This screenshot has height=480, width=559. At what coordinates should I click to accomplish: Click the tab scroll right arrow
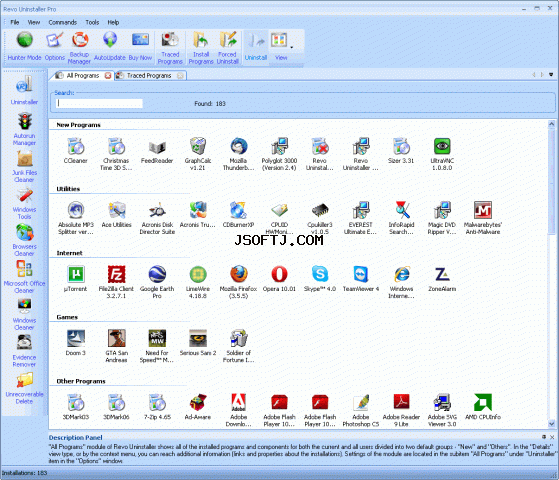coord(542,75)
